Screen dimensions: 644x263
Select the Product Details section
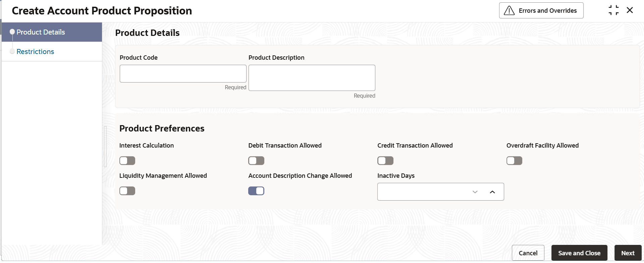coord(41,32)
